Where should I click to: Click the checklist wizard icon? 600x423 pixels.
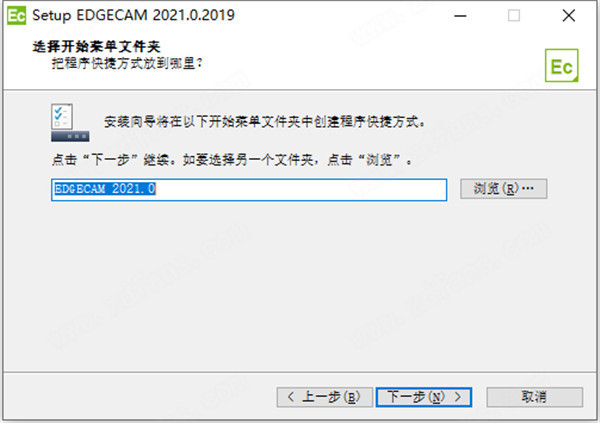pos(70,122)
